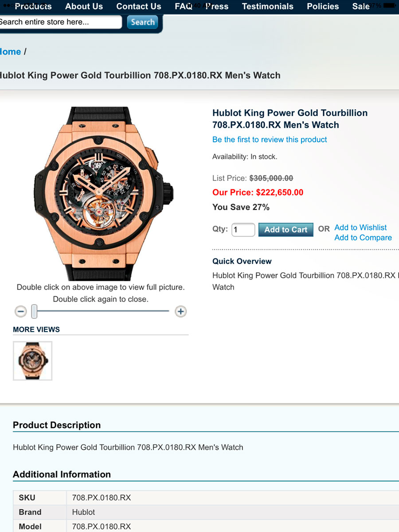The image size is (399, 532).
Task: Click the Add to Compare link
Action: coord(363,238)
